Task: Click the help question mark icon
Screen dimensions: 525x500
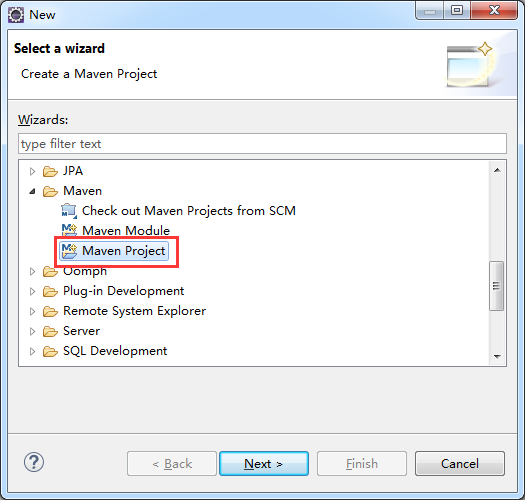Action: [34, 462]
